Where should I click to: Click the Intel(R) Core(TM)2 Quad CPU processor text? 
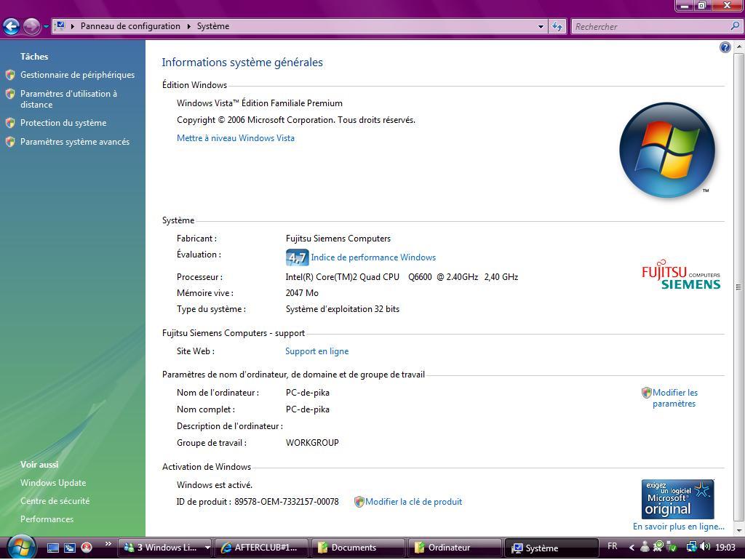coord(402,277)
